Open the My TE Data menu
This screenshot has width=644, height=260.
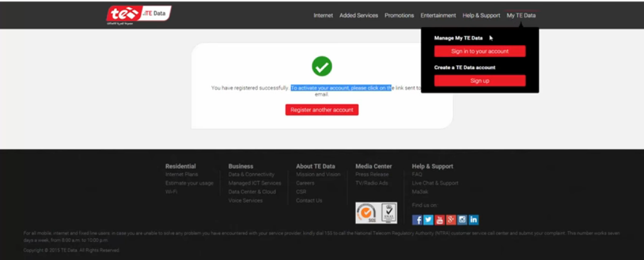[x=521, y=16]
